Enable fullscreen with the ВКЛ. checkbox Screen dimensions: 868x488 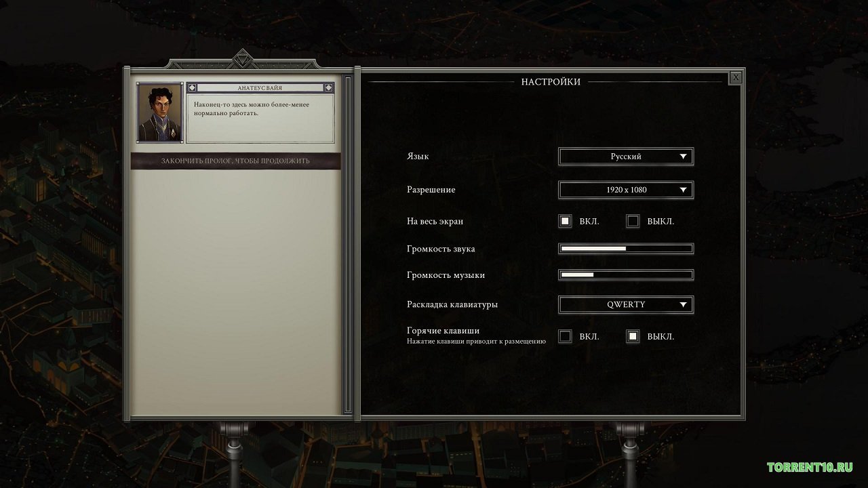click(x=565, y=221)
